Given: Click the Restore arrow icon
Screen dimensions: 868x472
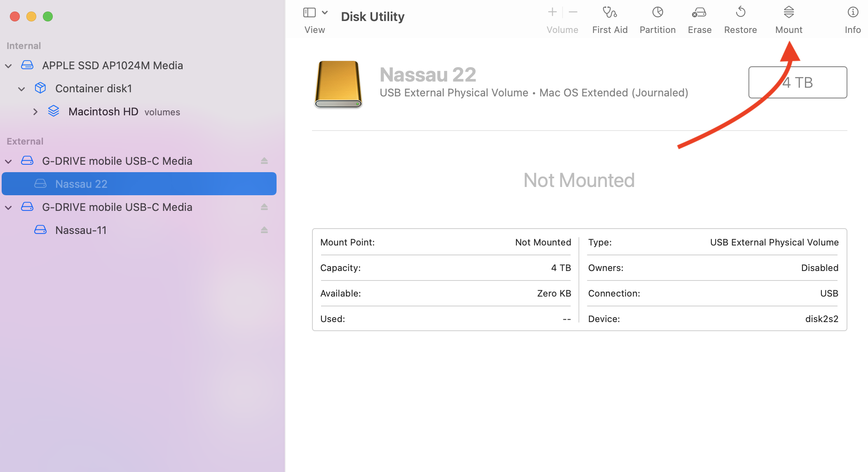Looking at the screenshot, I should click(x=740, y=12).
